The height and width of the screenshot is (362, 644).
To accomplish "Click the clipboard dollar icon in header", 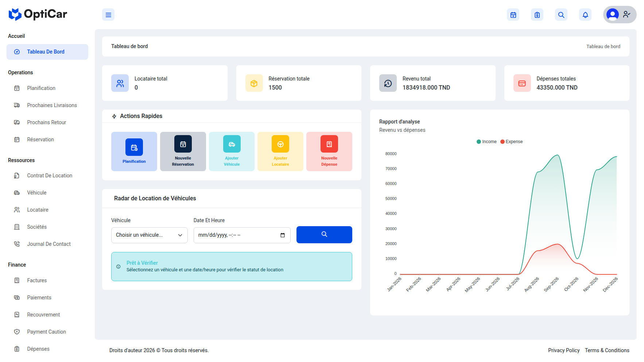I will pyautogui.click(x=537, y=15).
